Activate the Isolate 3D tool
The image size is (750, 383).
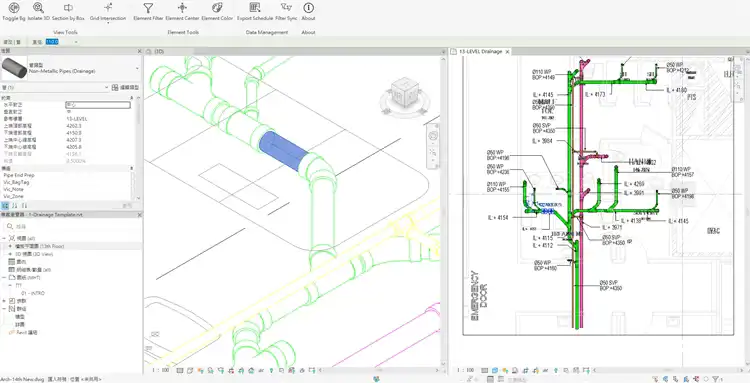coord(39,11)
